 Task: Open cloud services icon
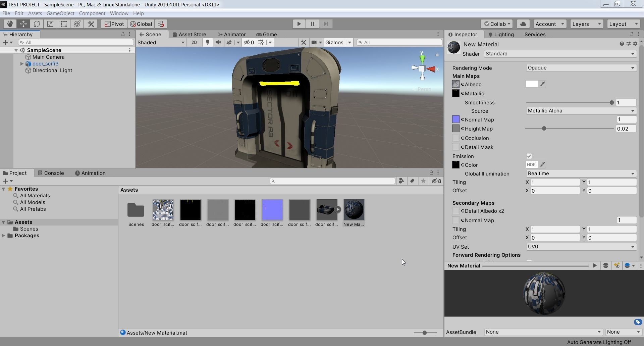coord(523,24)
